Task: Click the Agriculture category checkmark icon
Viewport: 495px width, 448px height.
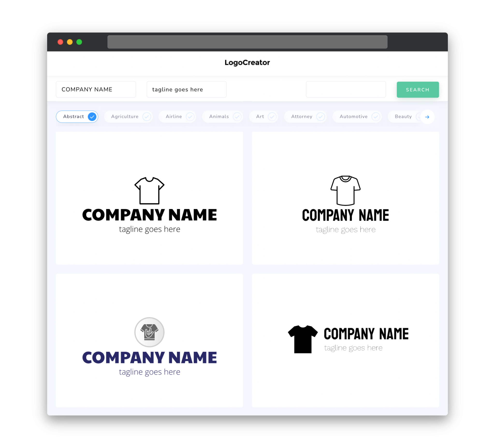Action: [147, 117]
